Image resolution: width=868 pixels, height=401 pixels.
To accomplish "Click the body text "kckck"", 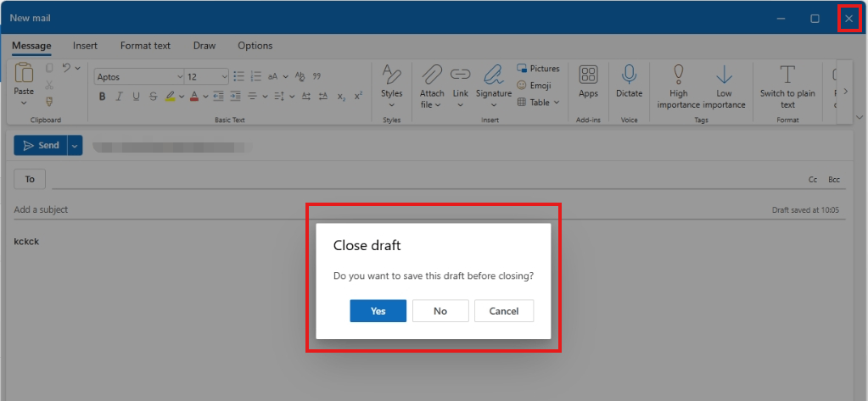I will pyautogui.click(x=26, y=242).
